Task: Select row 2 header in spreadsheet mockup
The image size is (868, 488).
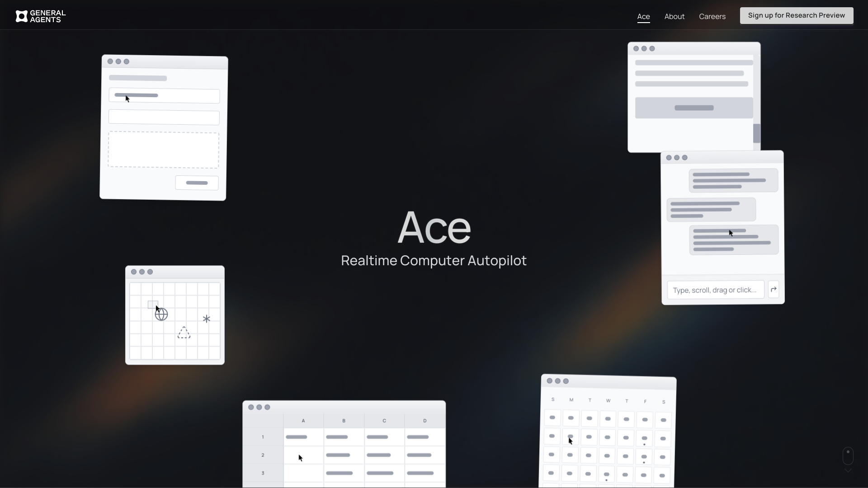Action: pyautogui.click(x=263, y=455)
